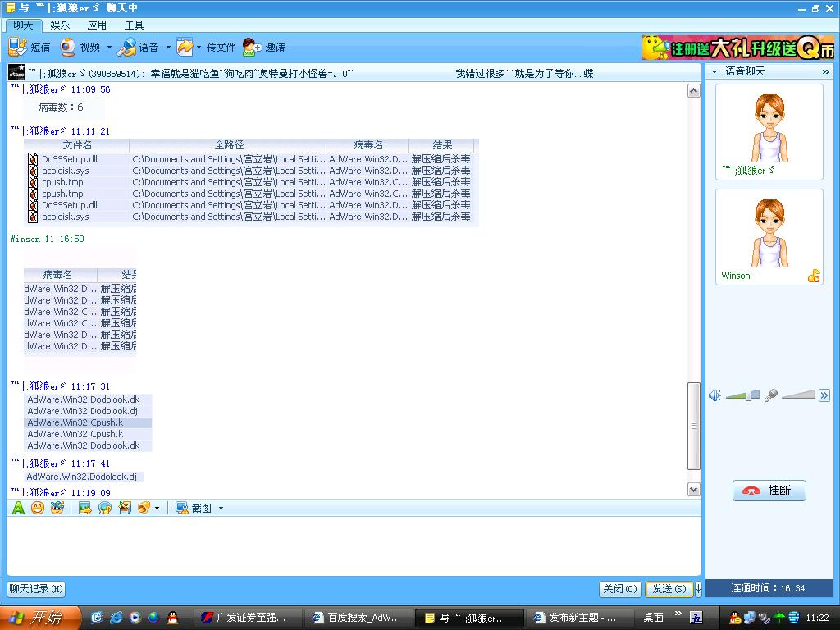This screenshot has height=630, width=840.
Task: Click the registration gift banner ad
Action: pos(738,48)
